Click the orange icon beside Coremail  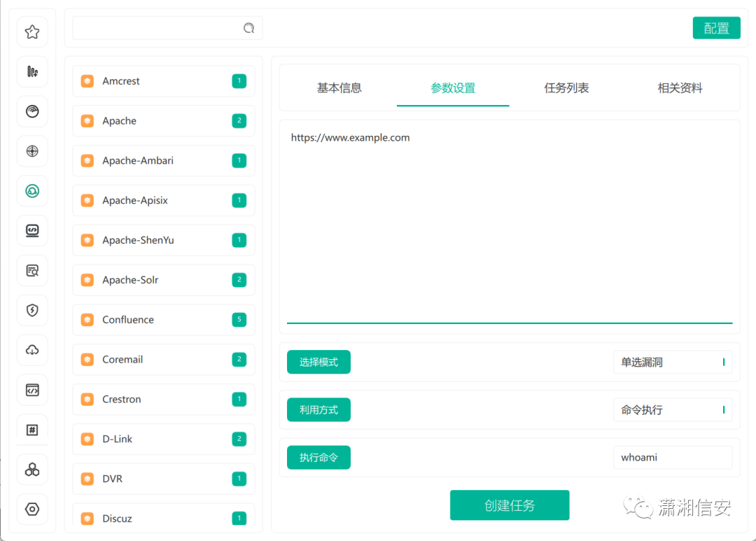coord(87,360)
